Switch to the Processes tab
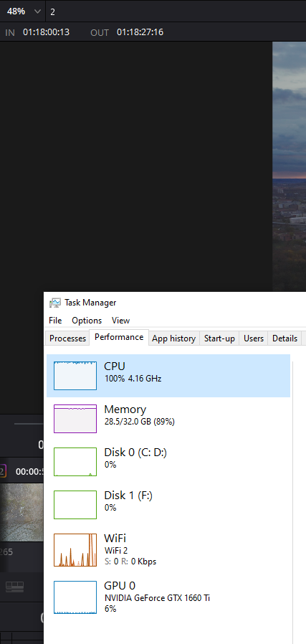306x644 pixels. tap(67, 338)
